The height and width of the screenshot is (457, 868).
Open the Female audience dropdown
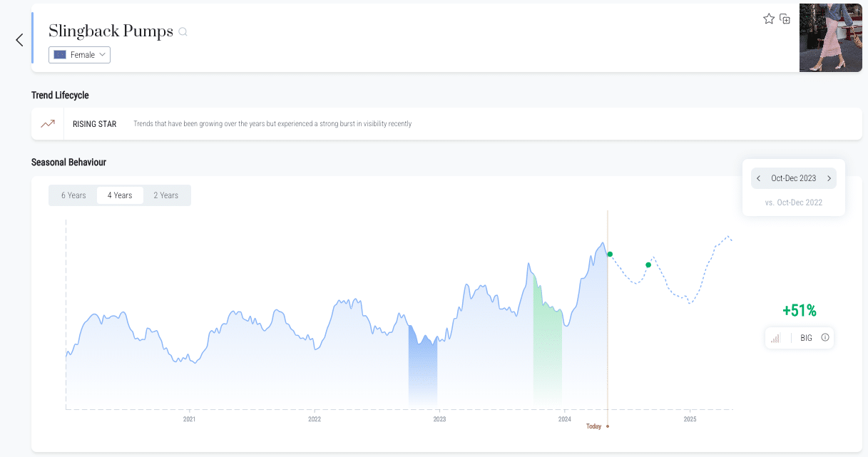pos(79,55)
